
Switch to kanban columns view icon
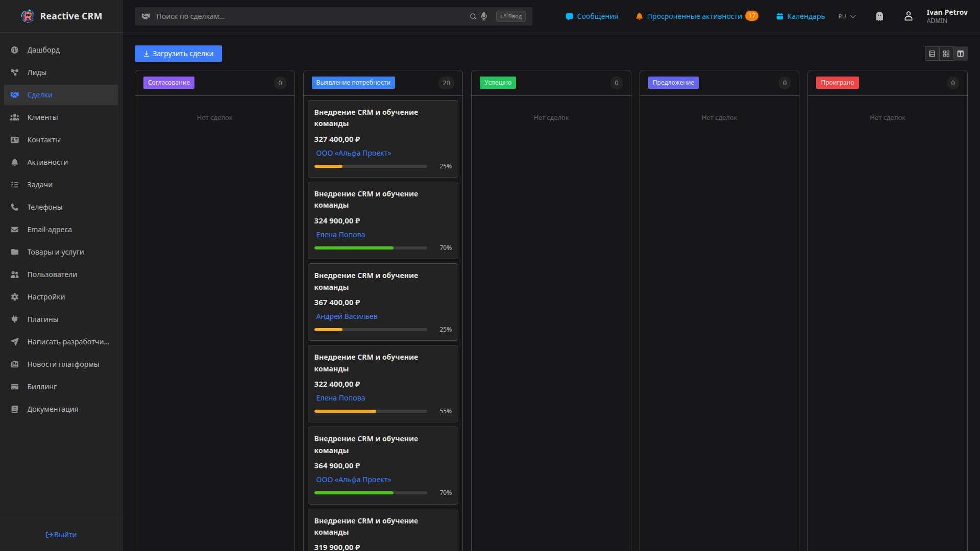coord(961,54)
